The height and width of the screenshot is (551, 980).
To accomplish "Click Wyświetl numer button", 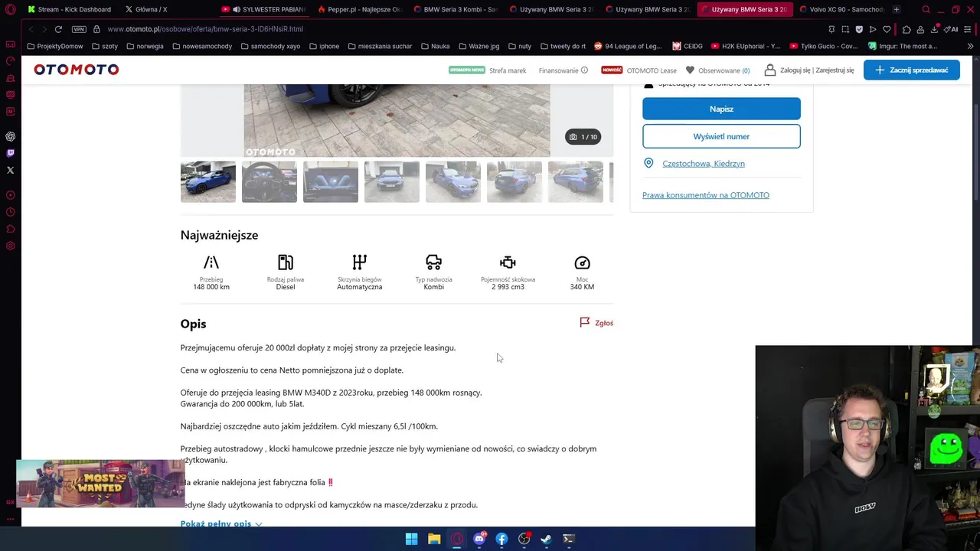I will [x=721, y=136].
